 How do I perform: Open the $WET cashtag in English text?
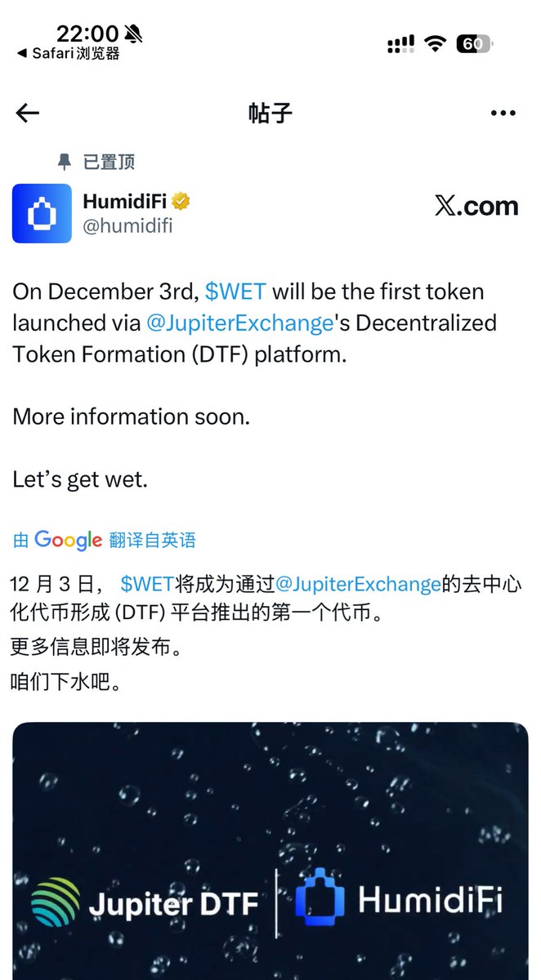click(235, 292)
